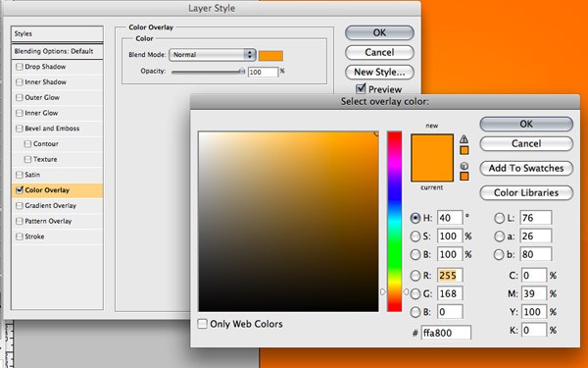Click the C cyan percentage field

(533, 276)
